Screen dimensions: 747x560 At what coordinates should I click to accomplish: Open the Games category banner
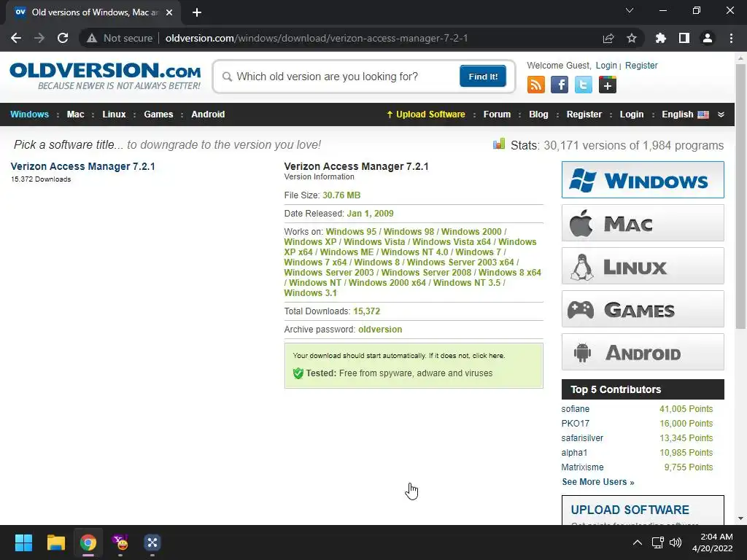[643, 308]
